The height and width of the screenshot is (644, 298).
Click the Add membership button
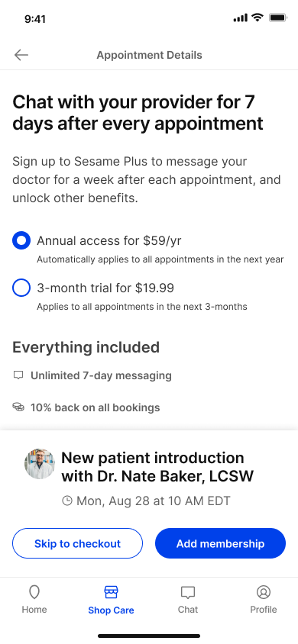[220, 543]
